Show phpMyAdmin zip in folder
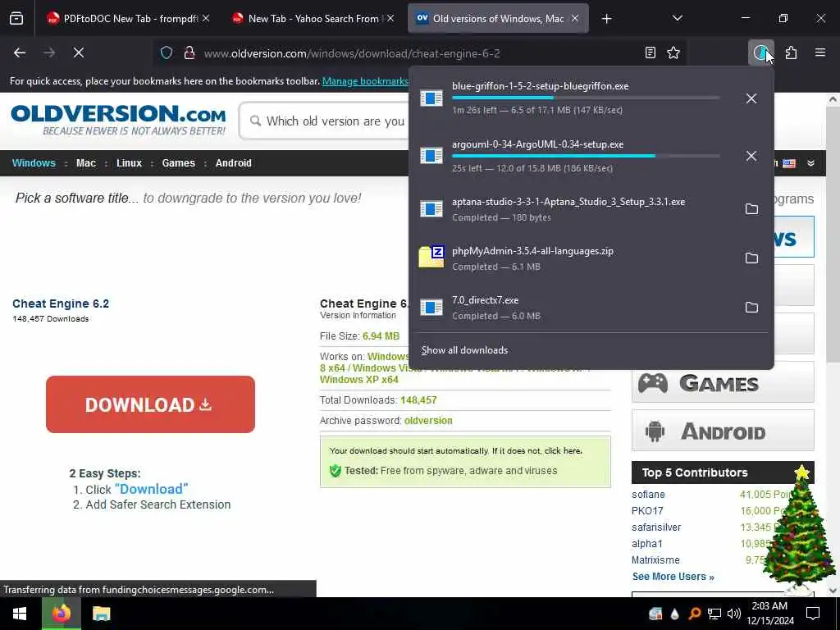 pos(751,258)
